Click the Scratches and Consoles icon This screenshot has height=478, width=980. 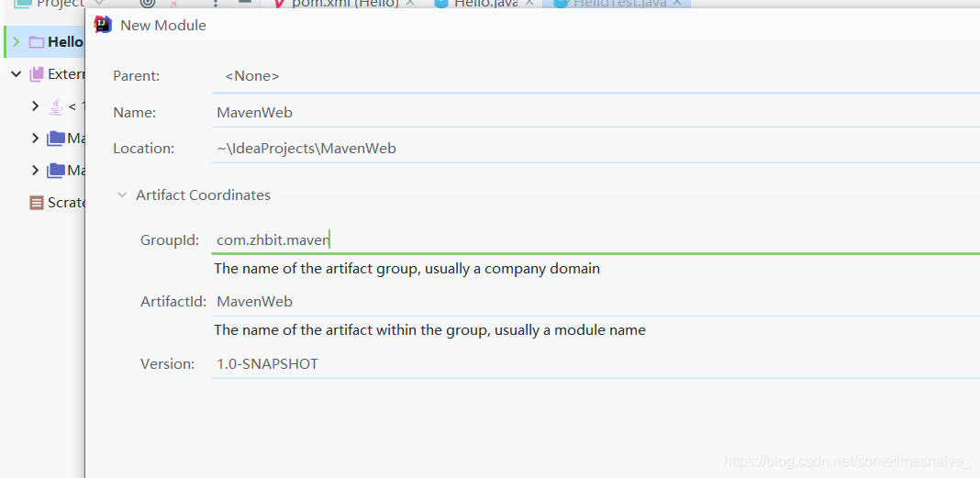click(37, 203)
